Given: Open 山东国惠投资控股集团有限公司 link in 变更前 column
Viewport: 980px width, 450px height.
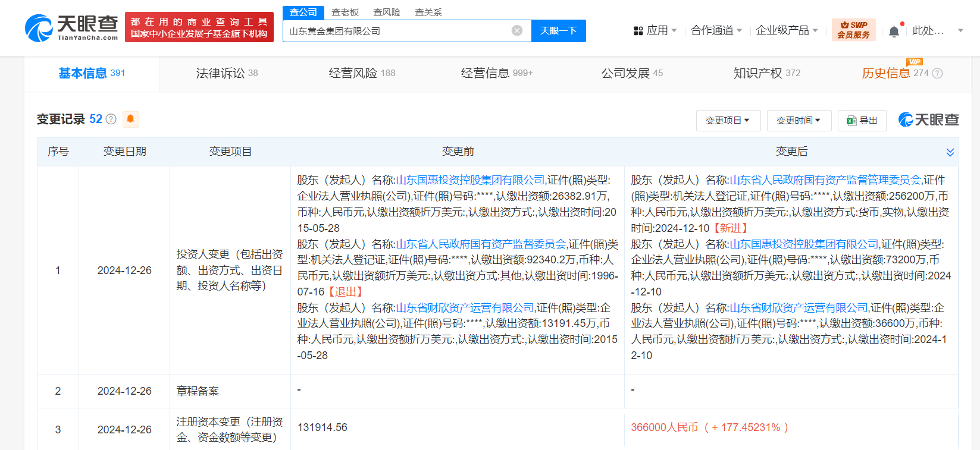Looking at the screenshot, I should [470, 180].
